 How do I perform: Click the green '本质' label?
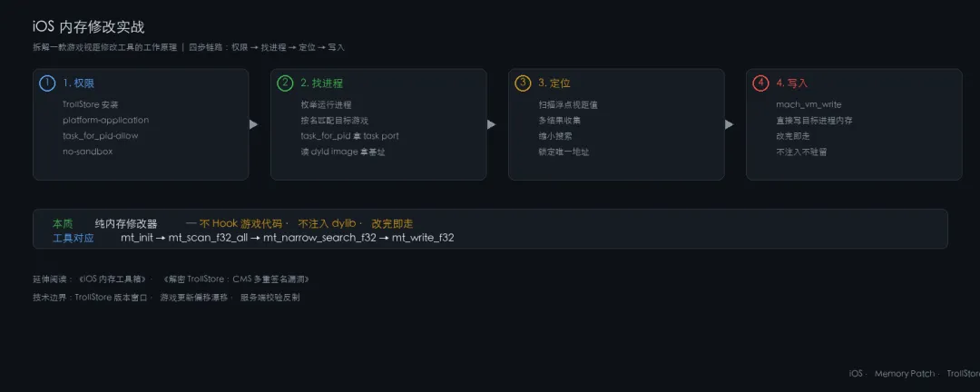coord(63,223)
